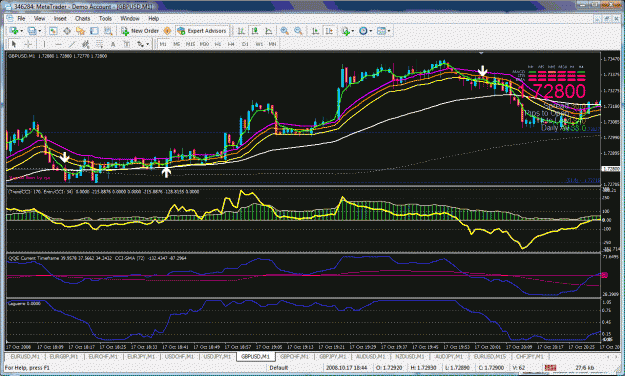Switch to the AUDUSD,M1 chart tab
Image resolution: width=625 pixels, height=376 pixels.
tap(371, 356)
